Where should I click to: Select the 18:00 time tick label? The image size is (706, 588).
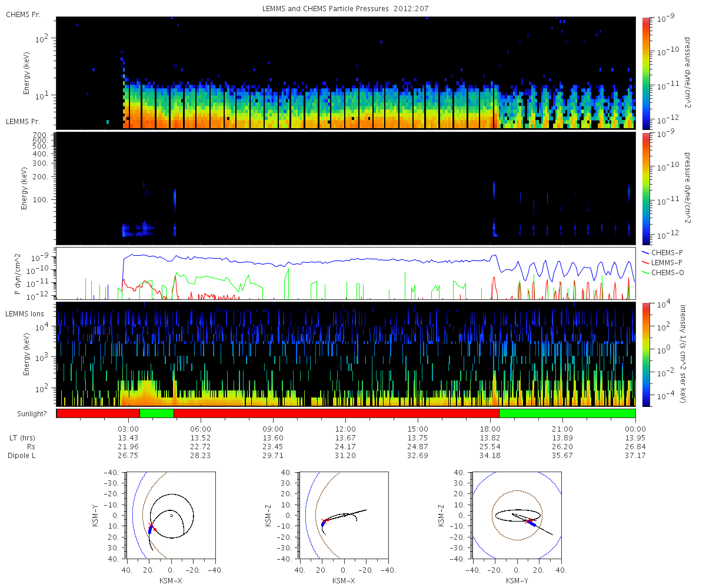pos(491,429)
